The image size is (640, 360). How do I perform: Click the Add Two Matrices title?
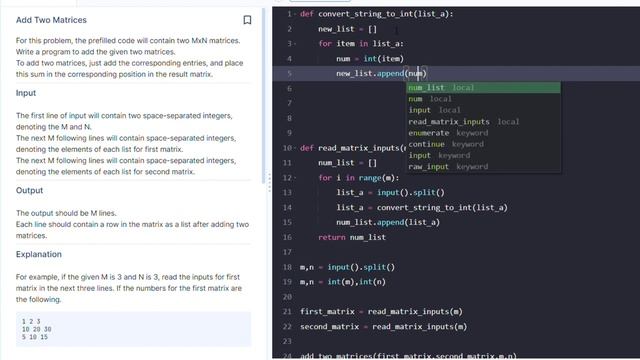(x=51, y=20)
